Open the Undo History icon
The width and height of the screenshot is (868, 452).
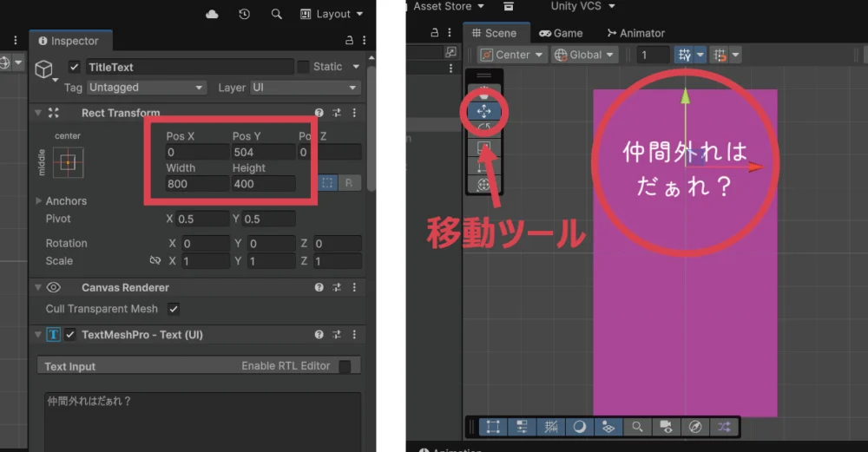(245, 14)
